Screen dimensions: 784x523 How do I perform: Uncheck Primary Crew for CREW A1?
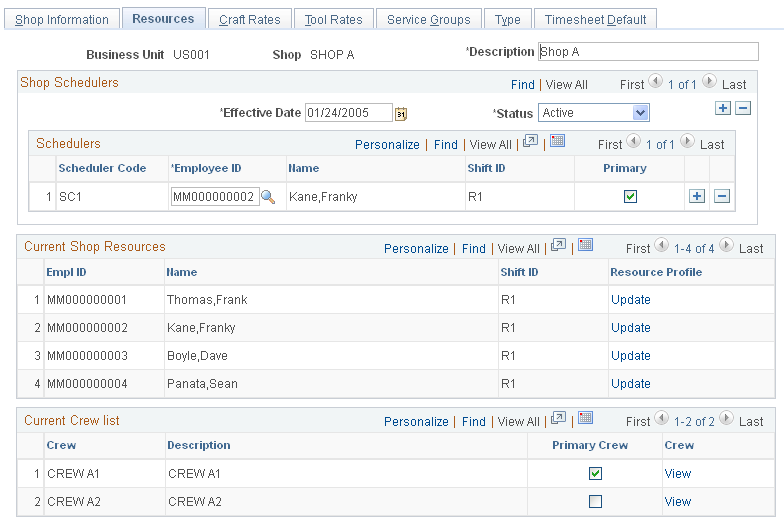pos(595,474)
